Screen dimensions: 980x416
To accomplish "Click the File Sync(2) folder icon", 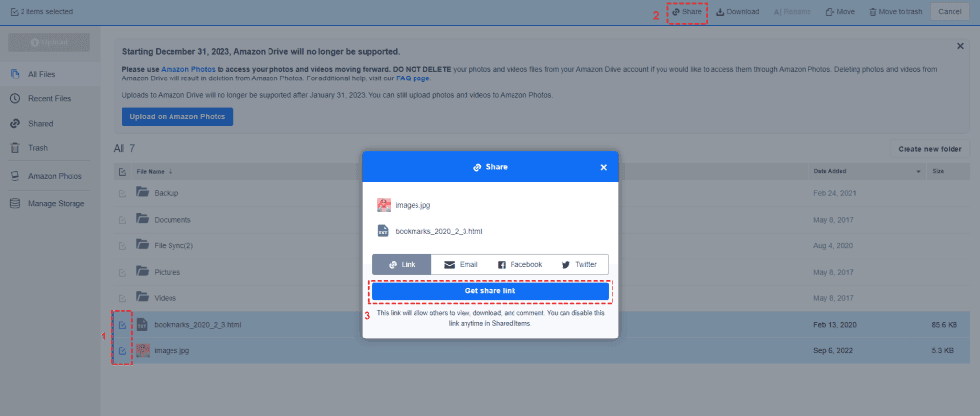I will coord(142,245).
